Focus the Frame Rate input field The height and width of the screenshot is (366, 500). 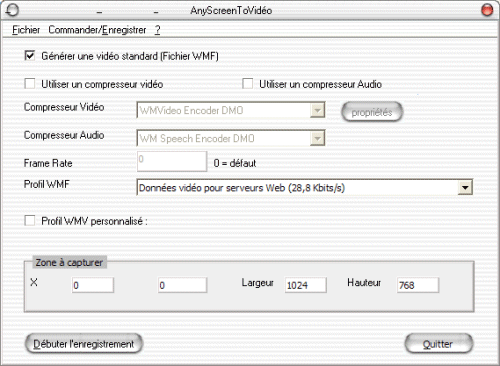[x=172, y=161]
